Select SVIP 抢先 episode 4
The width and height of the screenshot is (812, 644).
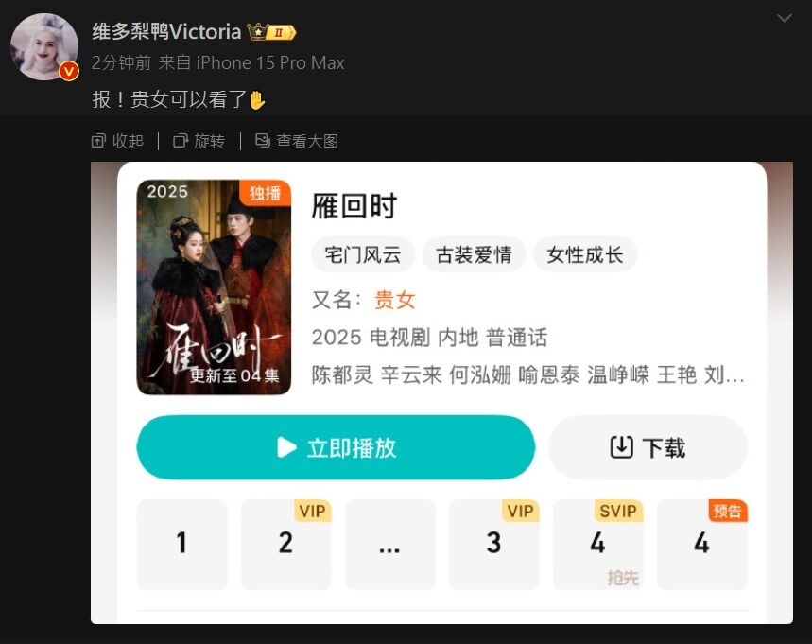click(598, 544)
